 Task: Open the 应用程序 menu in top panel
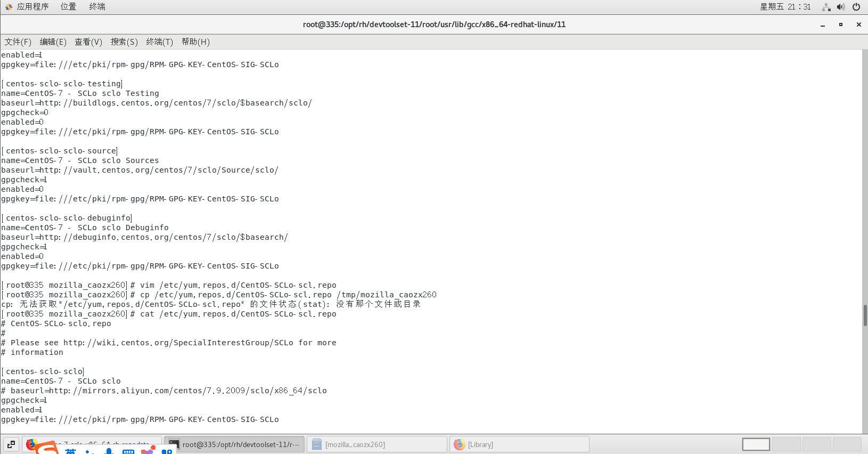tap(32, 6)
